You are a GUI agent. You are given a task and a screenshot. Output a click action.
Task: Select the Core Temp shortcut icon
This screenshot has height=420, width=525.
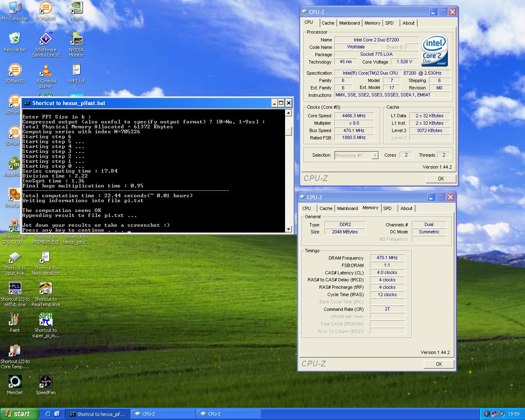pos(15,357)
